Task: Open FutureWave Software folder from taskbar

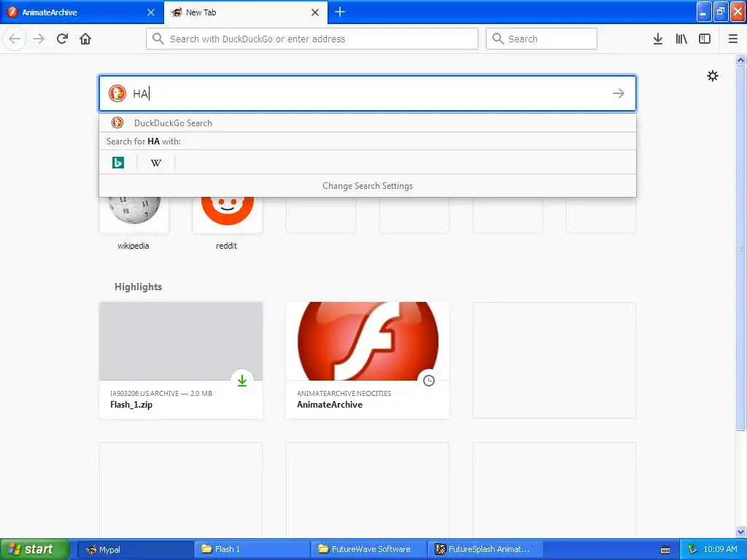Action: tap(369, 549)
